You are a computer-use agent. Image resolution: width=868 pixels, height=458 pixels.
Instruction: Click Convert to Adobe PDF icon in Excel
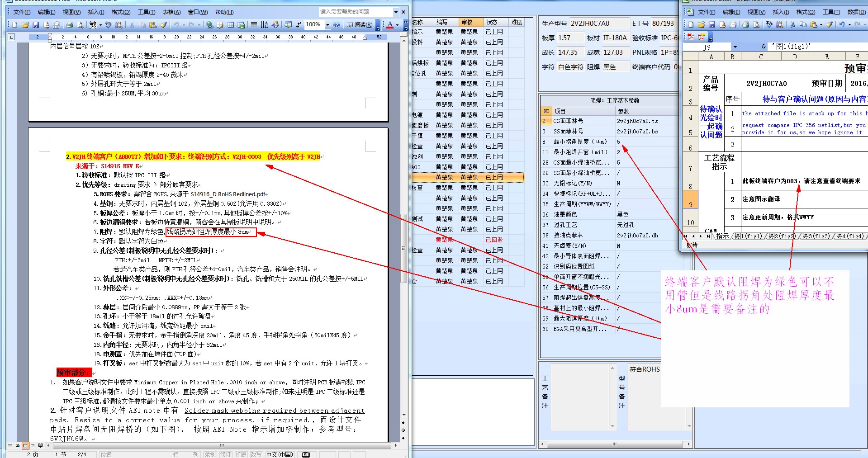tap(691, 37)
